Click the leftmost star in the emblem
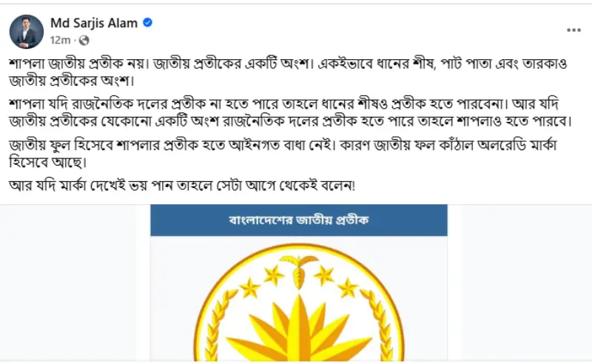 [x=249, y=288]
